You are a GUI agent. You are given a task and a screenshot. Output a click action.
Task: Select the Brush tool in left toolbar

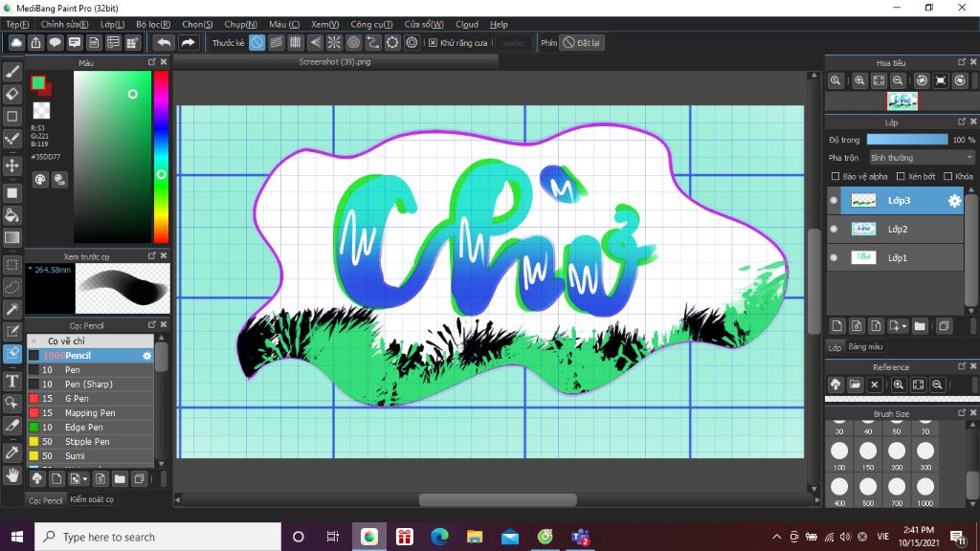tap(11, 72)
